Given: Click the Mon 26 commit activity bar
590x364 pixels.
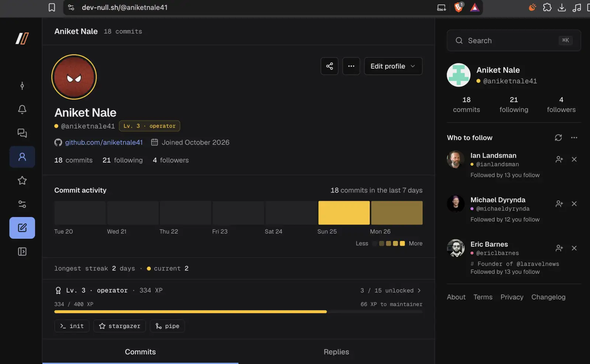Looking at the screenshot, I should point(397,213).
